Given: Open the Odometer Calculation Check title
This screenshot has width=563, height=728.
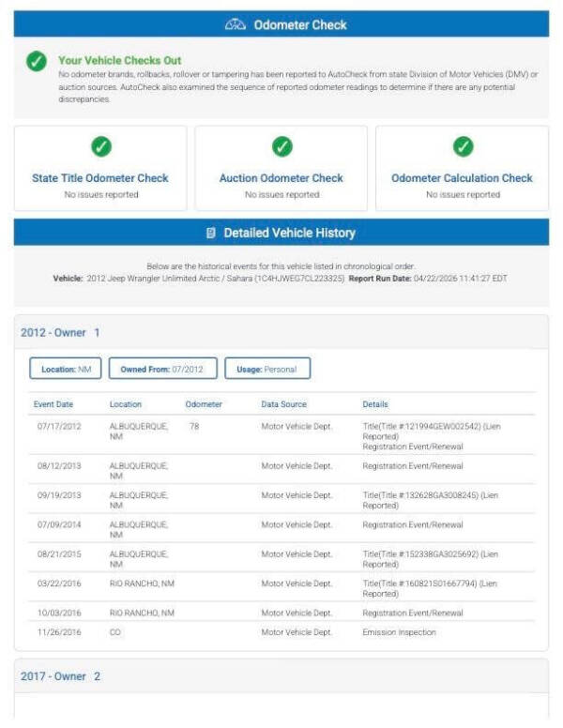Looking at the screenshot, I should click(x=462, y=178).
